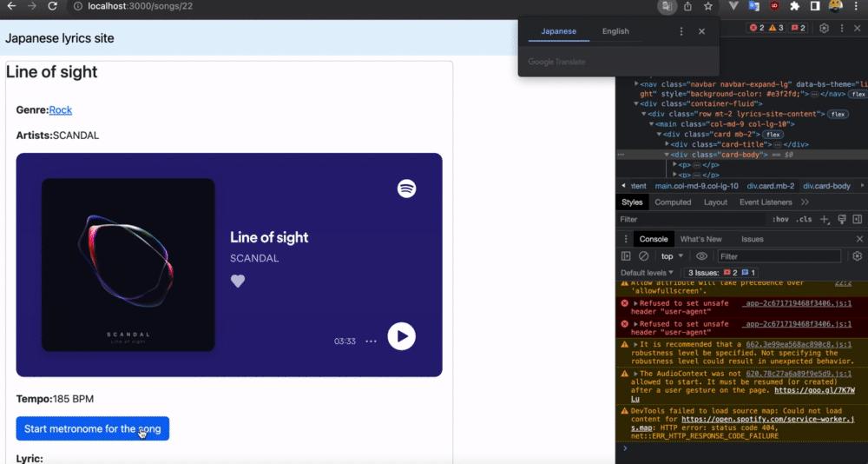Image resolution: width=868 pixels, height=464 pixels.
Task: Close the DevTools panel
Action: pyautogui.click(x=858, y=29)
